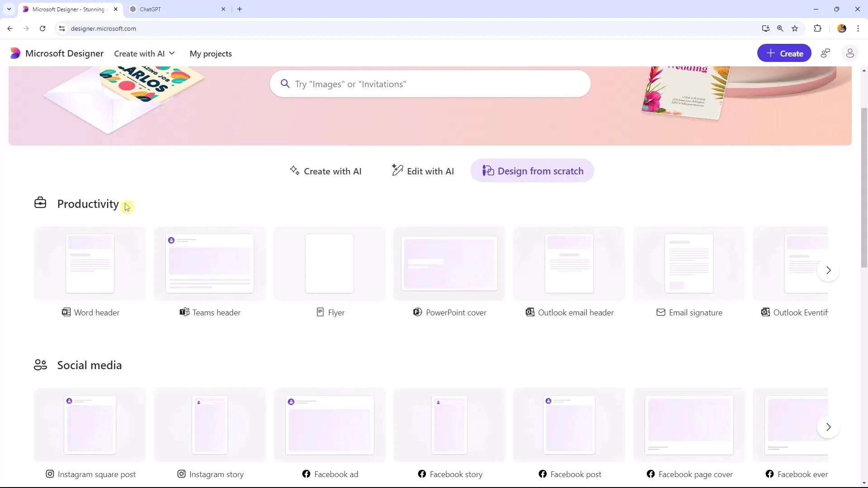Click the Teams header template thumbnail
Image resolution: width=868 pixels, height=488 pixels.
[x=210, y=263]
